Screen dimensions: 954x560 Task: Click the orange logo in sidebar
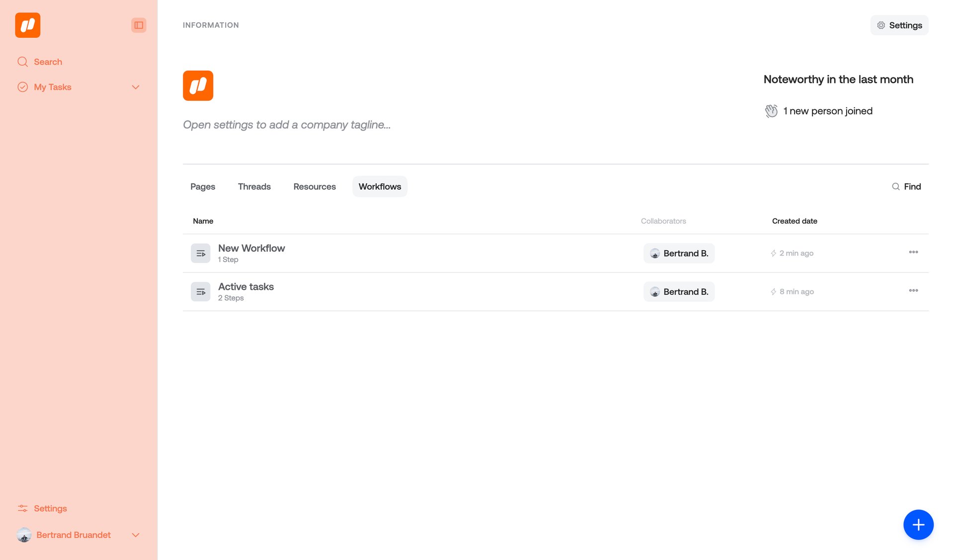click(x=28, y=25)
